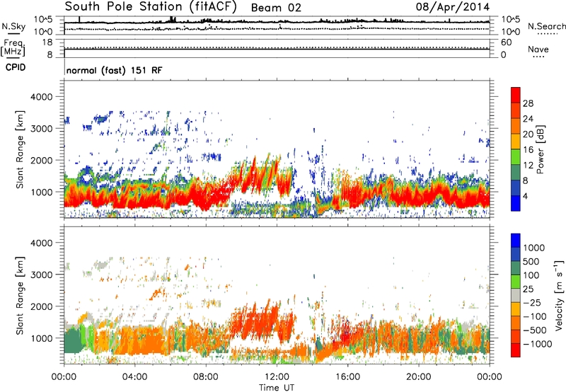Pick the yellow-orange −25 to −100 Velocity swatch
The image size is (566, 392).
516,309
